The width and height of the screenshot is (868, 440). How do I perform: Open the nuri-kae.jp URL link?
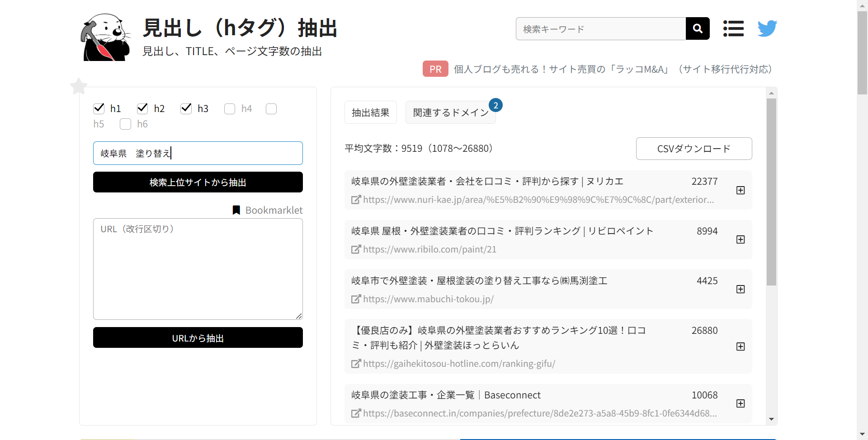(538, 200)
